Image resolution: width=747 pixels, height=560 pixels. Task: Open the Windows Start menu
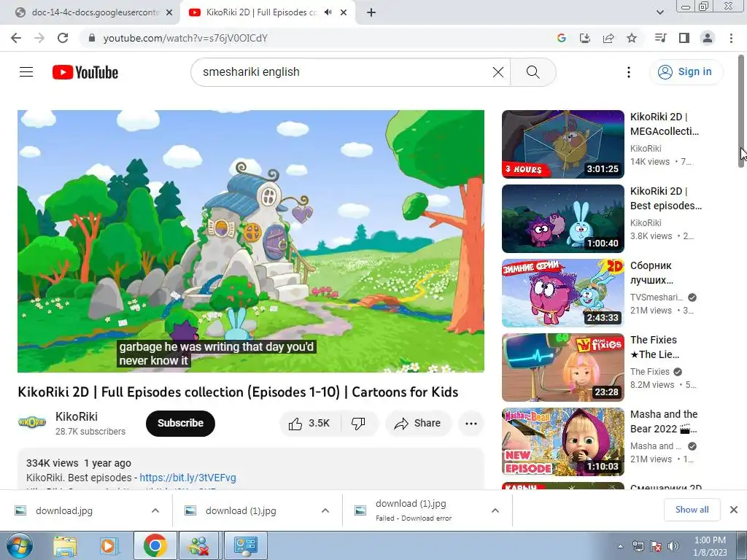coord(18,545)
